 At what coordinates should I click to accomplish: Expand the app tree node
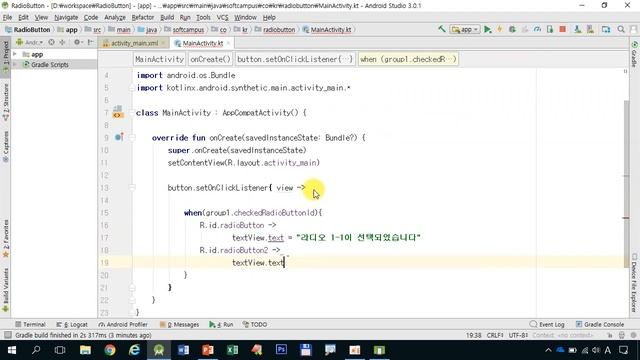[x=15, y=54]
